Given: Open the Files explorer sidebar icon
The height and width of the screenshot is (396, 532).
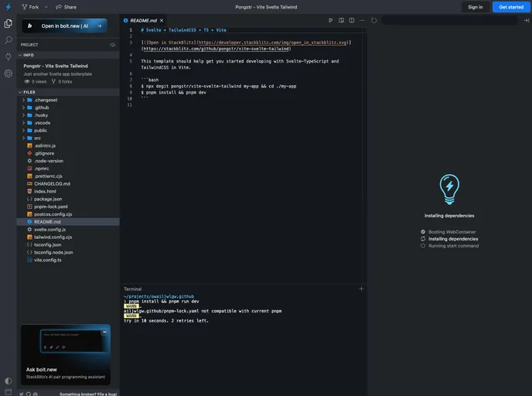Looking at the screenshot, I should pos(9,23).
